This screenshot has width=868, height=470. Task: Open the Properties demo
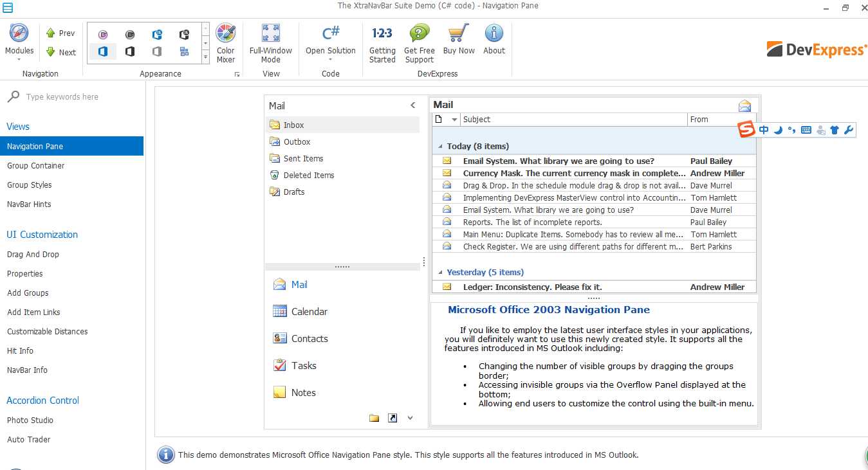(25, 274)
